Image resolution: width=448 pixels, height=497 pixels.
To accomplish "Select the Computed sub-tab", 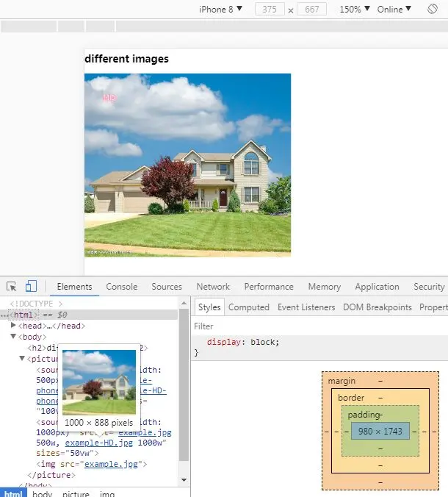I will pos(249,307).
